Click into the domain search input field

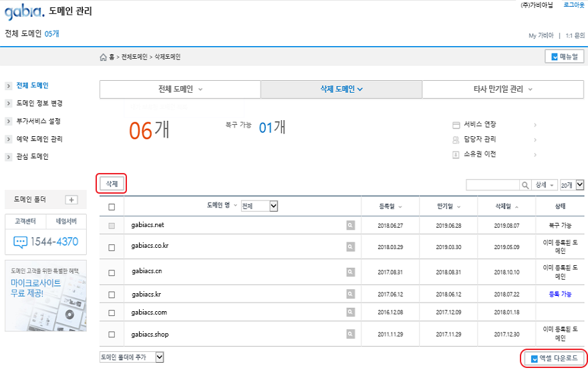coord(492,185)
